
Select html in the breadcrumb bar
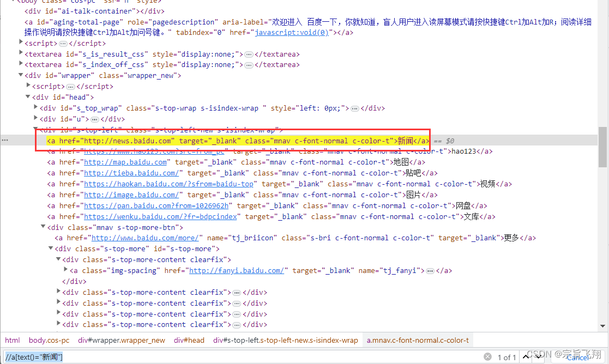click(12, 341)
